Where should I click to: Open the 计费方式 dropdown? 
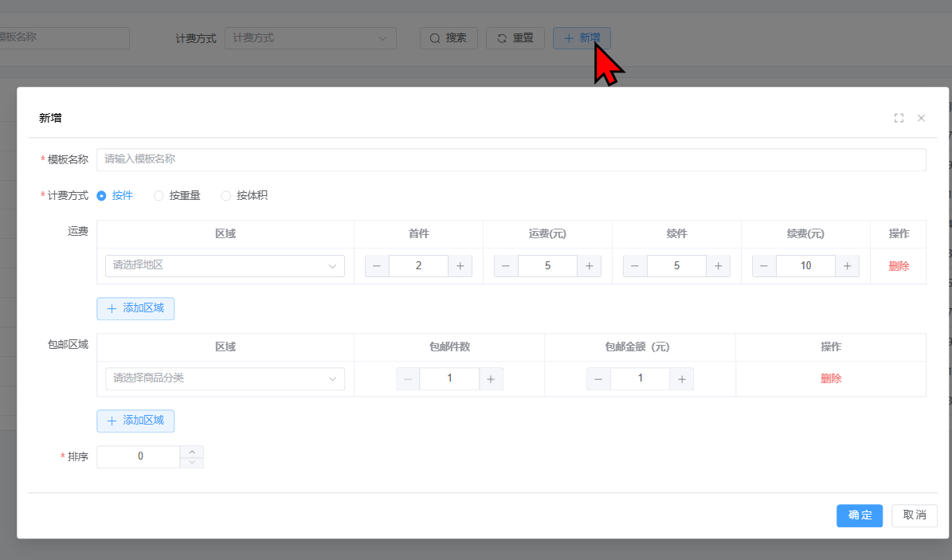(x=310, y=37)
